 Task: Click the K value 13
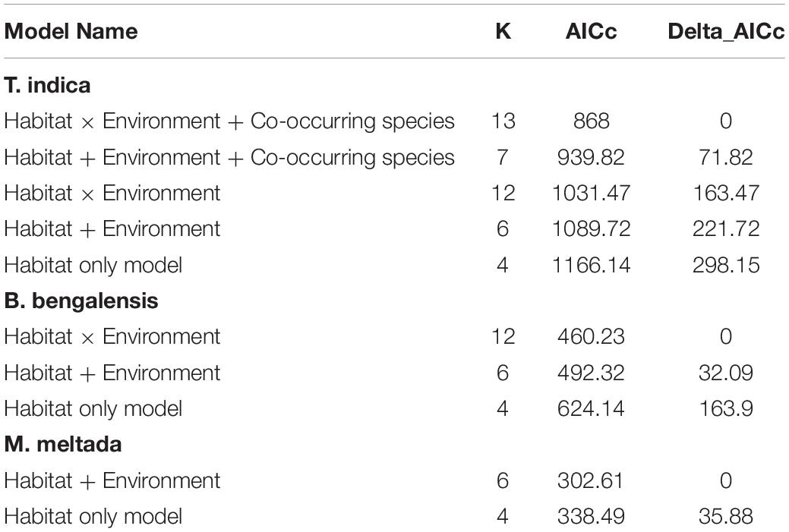pyautogui.click(x=503, y=121)
